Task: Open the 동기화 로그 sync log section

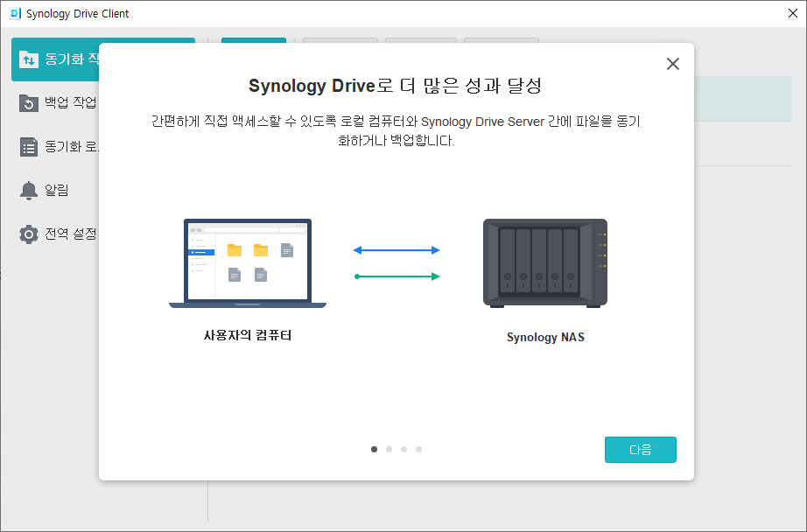Action: (58, 147)
